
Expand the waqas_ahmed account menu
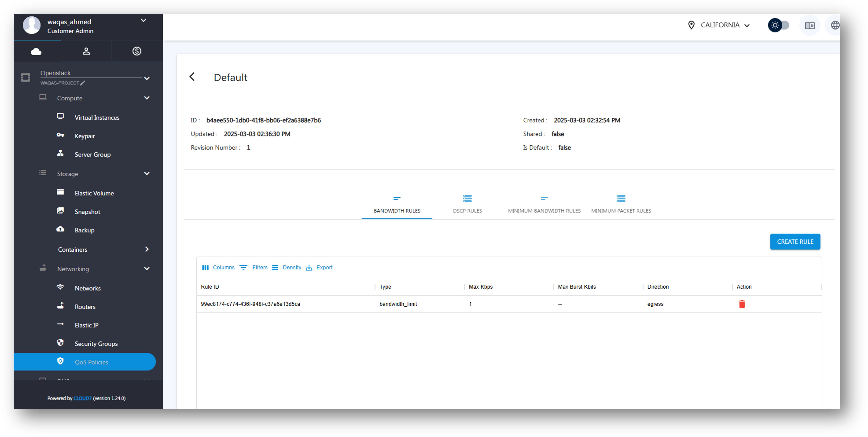pyautogui.click(x=143, y=21)
